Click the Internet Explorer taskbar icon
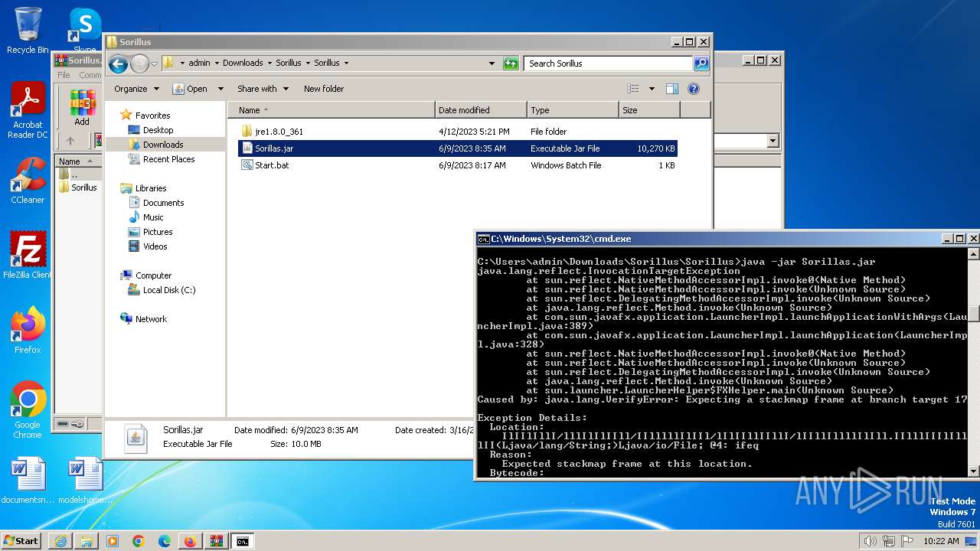Viewport: 980px width, 551px height. [x=60, y=541]
